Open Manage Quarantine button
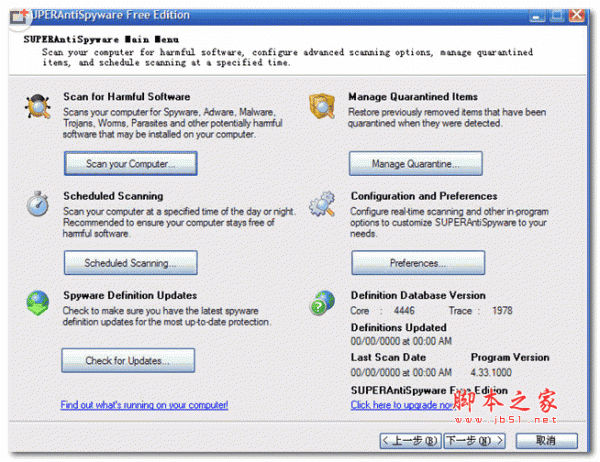 [416, 164]
